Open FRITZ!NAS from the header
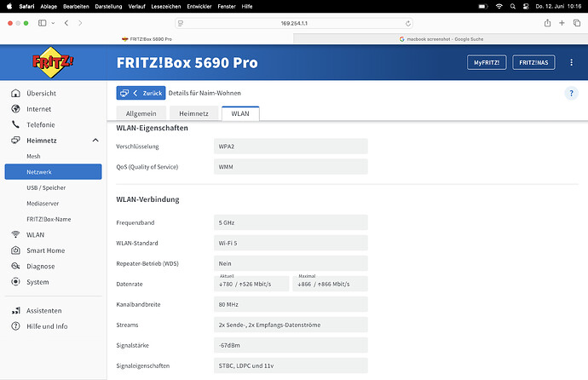The height and width of the screenshot is (380, 588). (x=535, y=63)
